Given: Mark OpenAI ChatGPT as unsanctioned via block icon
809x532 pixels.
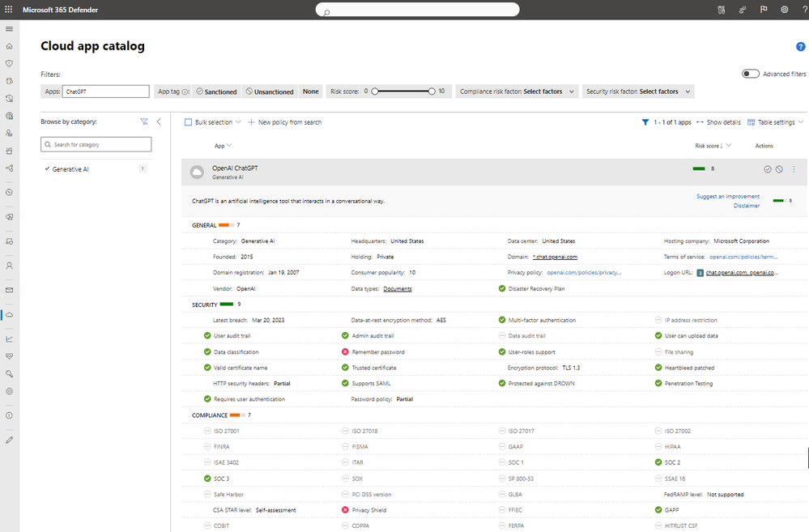Looking at the screenshot, I should click(x=779, y=169).
